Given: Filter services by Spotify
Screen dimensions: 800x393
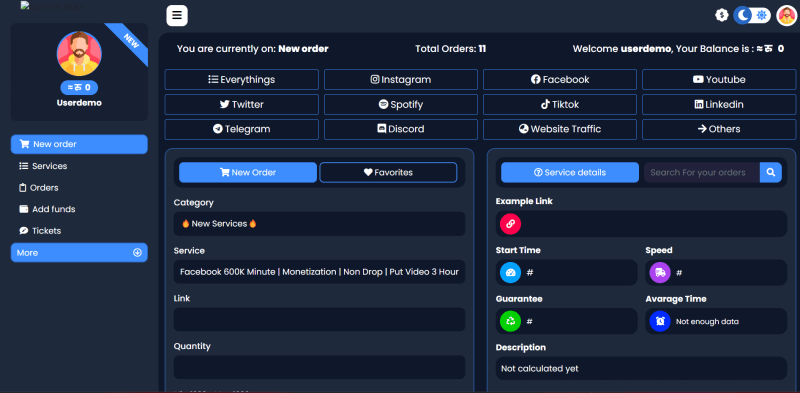Looking at the screenshot, I should coord(401,104).
